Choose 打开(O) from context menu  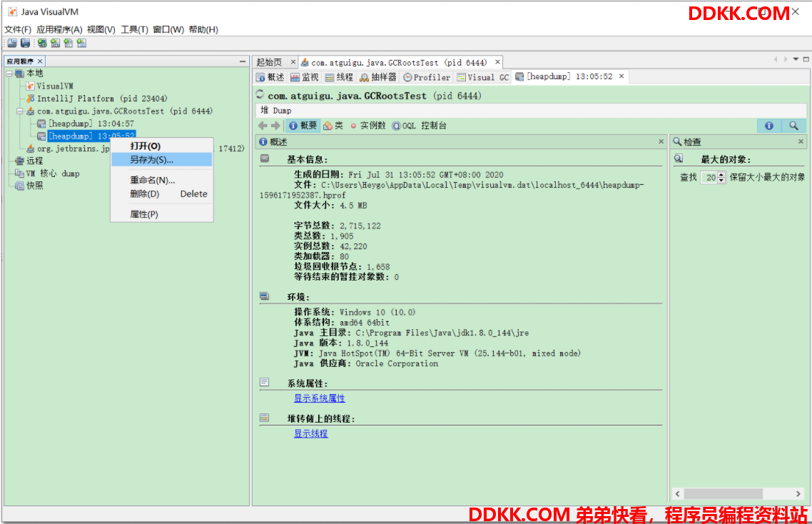pos(161,146)
